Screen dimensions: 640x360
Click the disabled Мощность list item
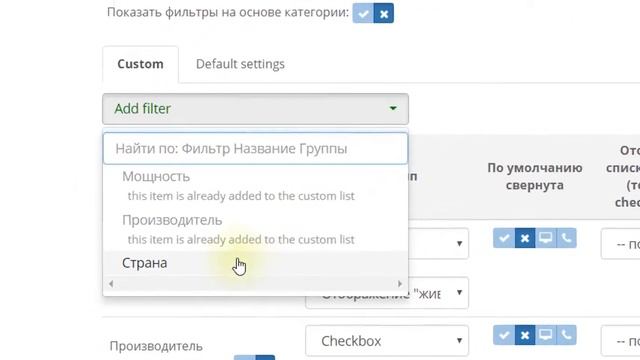[256, 186]
